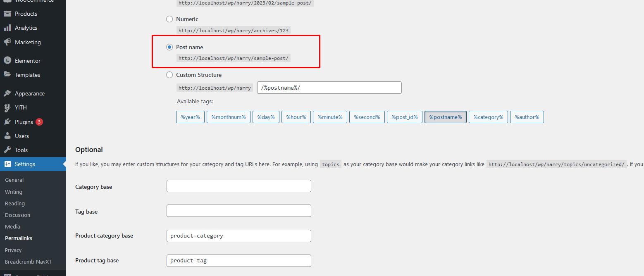Viewport: 644px width, 276px height.
Task: Go to Breadcrumb NavXT settings
Action: [28, 262]
